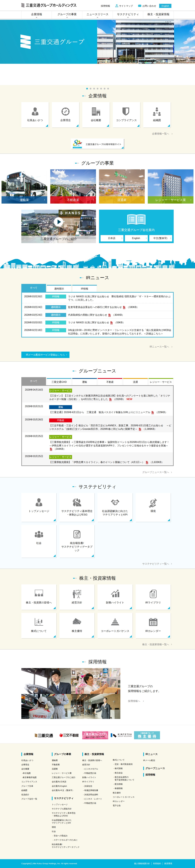Click 採用情報へ link beside recruitment photo
Screen dimensions: 195x868
click(x=136, y=701)
